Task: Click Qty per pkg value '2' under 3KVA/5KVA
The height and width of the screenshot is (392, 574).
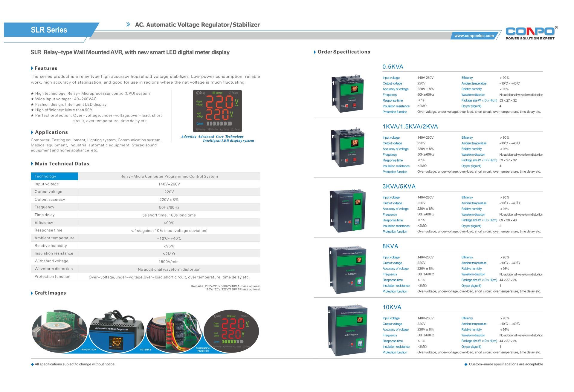Action: (500, 226)
